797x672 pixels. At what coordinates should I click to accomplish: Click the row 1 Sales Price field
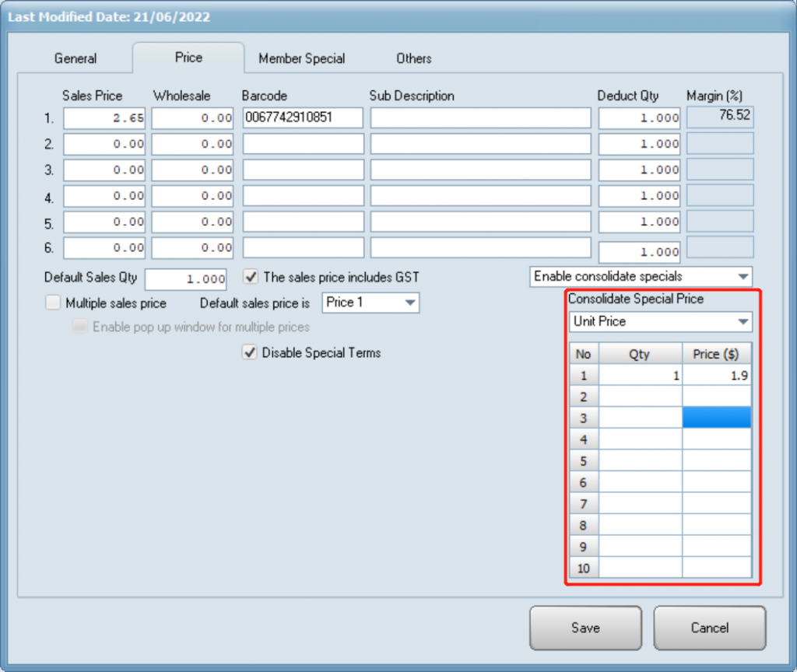pyautogui.click(x=104, y=118)
